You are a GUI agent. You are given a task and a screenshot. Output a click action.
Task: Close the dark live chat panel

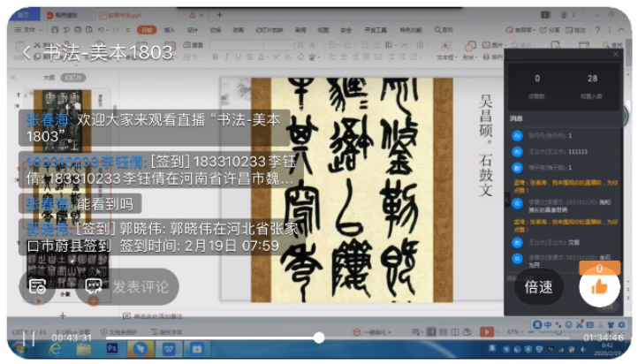[616, 54]
